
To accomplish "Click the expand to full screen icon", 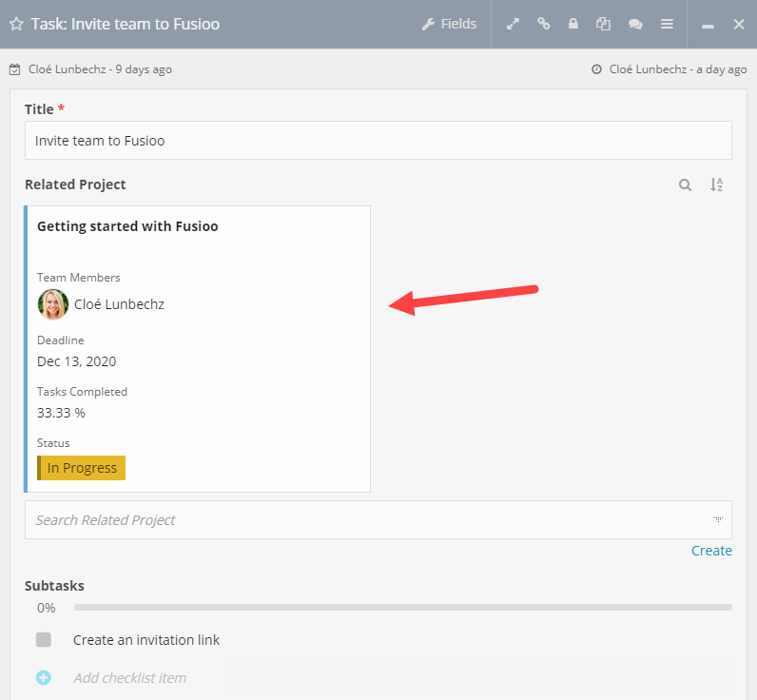I will click(514, 25).
